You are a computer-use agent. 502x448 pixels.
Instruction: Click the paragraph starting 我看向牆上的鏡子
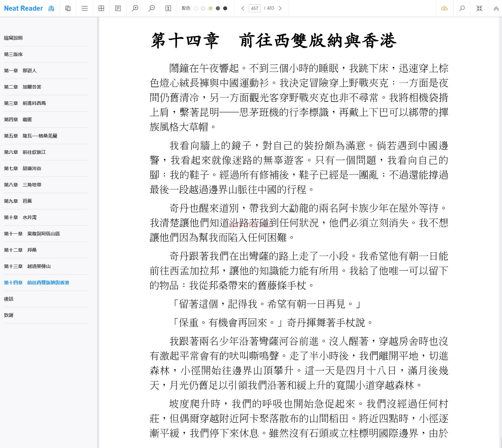pos(299,167)
